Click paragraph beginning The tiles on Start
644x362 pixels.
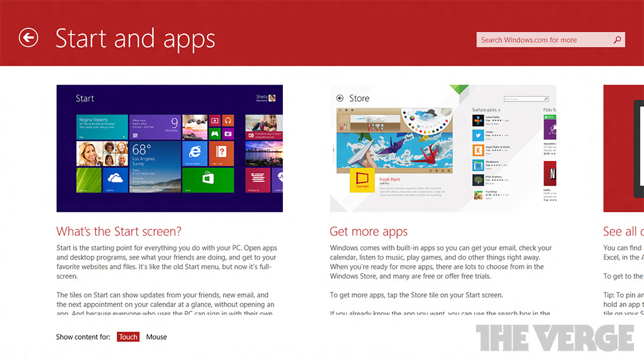click(166, 304)
